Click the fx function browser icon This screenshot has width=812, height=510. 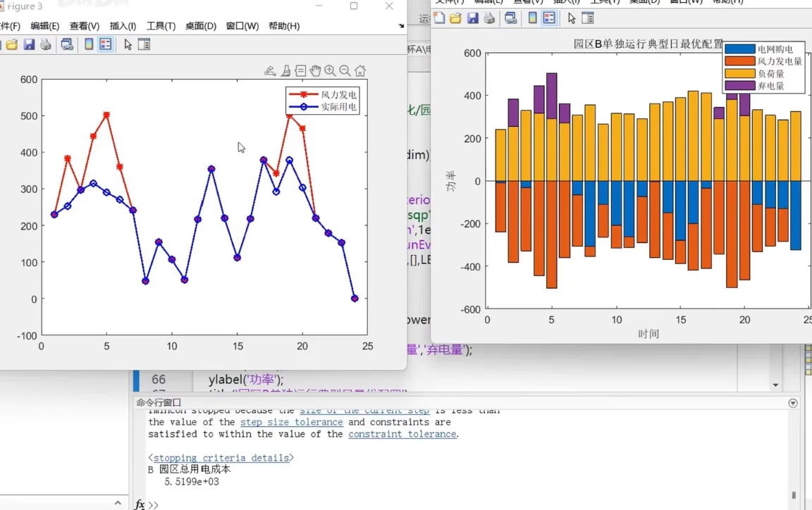140,504
